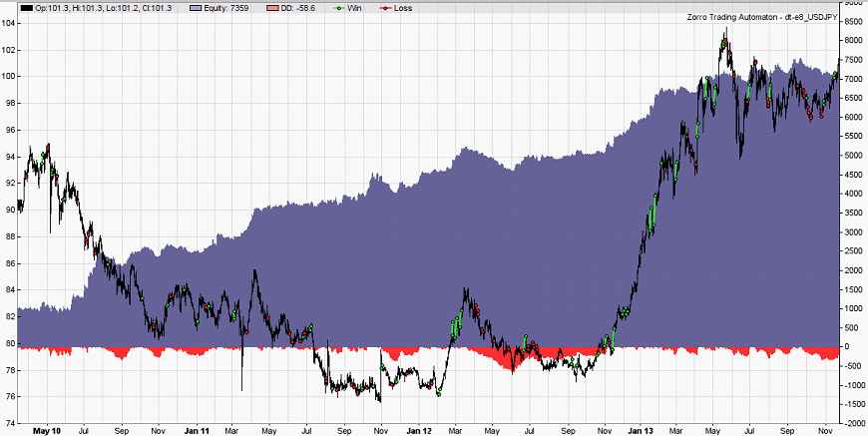This screenshot has width=868, height=436.
Task: Click the 104 price axis label
Action: coord(8,24)
